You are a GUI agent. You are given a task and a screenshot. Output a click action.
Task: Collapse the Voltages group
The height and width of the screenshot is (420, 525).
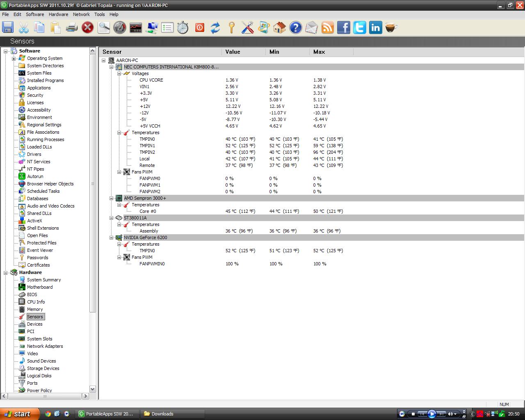pyautogui.click(x=119, y=73)
